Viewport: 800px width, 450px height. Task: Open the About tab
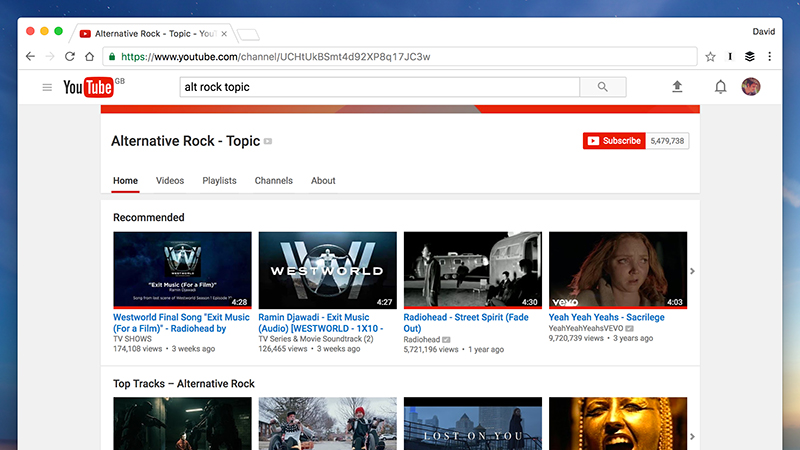pos(323,181)
